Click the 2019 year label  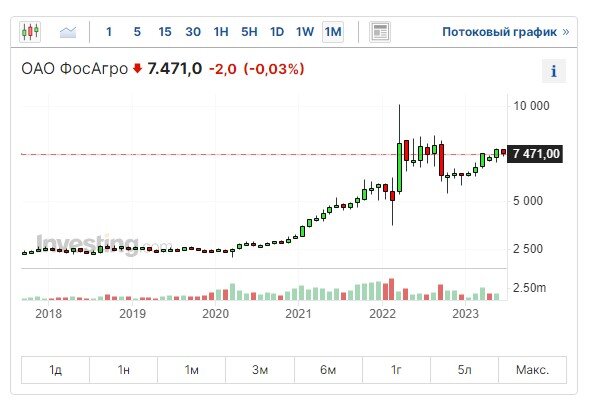click(132, 314)
